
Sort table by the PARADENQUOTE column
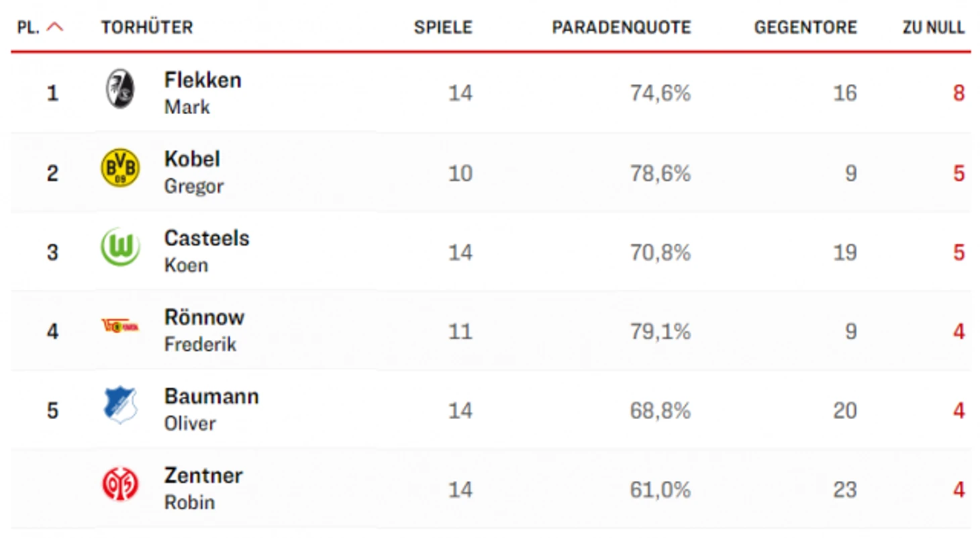coord(622,28)
